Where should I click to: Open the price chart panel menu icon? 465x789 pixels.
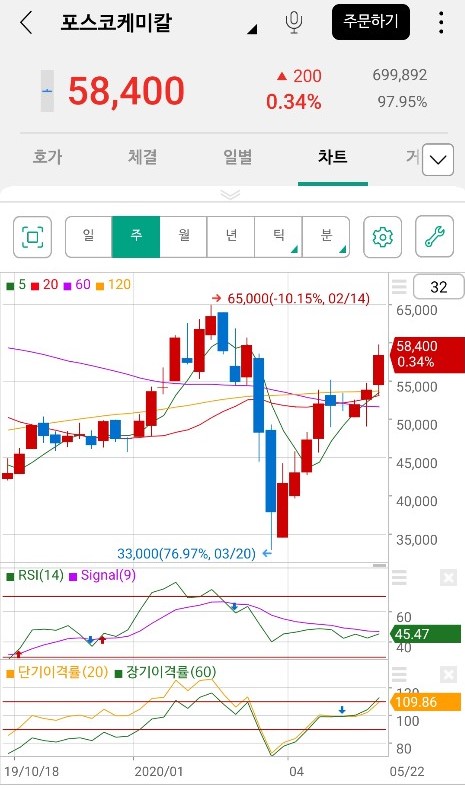[399, 287]
